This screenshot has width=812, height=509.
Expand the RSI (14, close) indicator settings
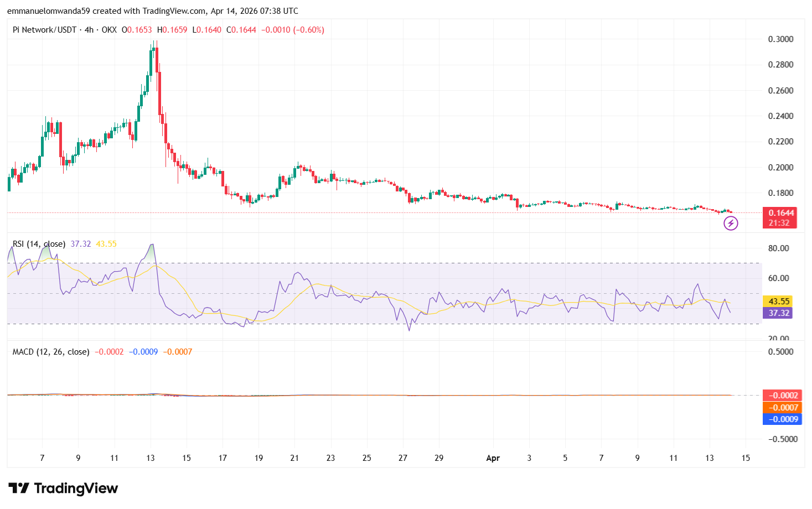click(39, 243)
